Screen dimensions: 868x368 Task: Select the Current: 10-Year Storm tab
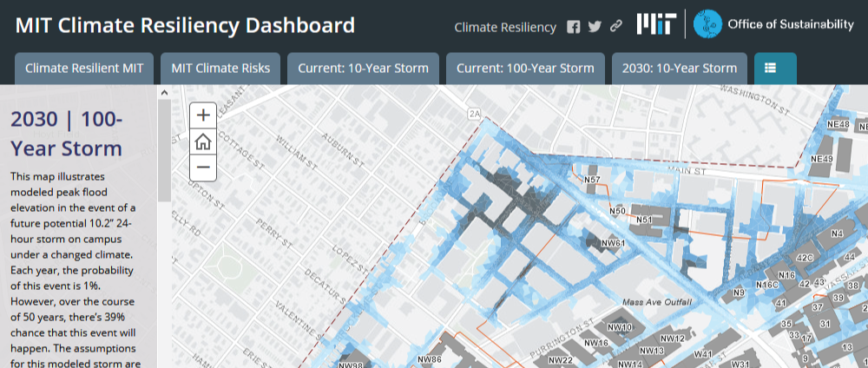[x=363, y=68]
